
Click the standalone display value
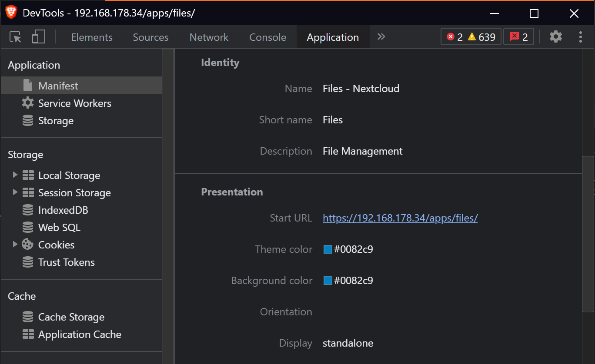tap(348, 343)
